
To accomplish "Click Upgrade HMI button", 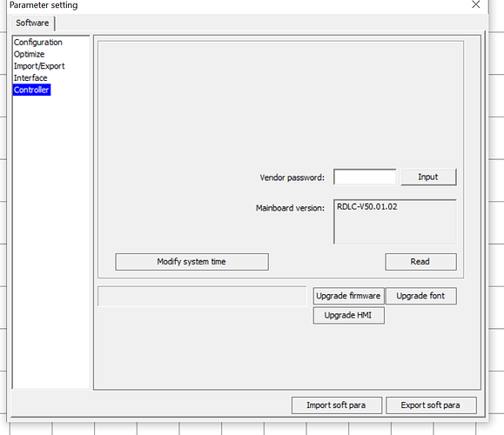I will coord(349,316).
